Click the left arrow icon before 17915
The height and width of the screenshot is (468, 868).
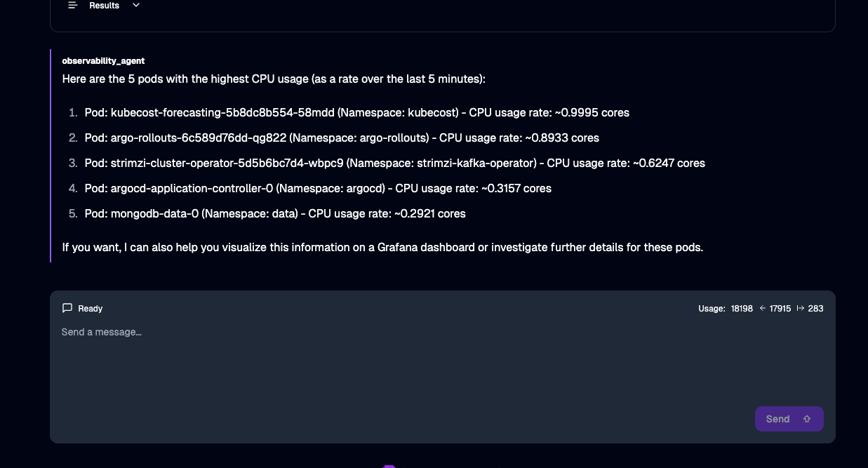pyautogui.click(x=763, y=308)
